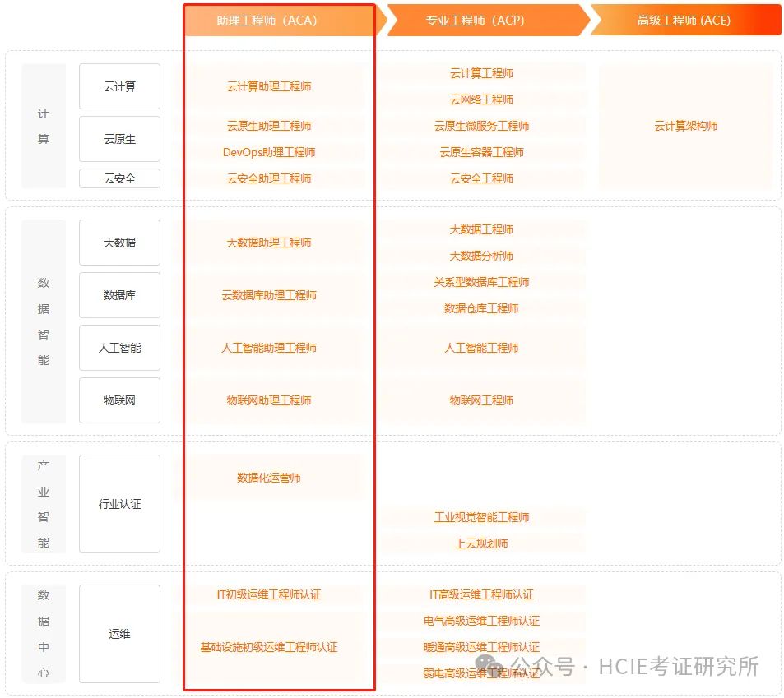Switch to the 专业工程师（ACP）column
The width and height of the screenshot is (784, 698).
coord(480,20)
